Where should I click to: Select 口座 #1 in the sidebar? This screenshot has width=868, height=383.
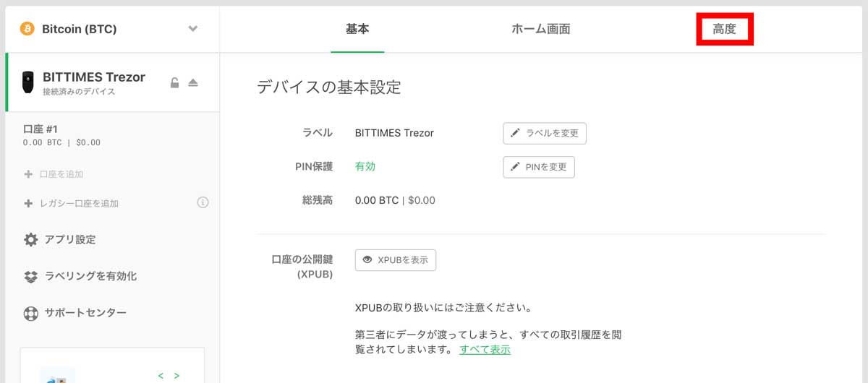pyautogui.click(x=112, y=135)
